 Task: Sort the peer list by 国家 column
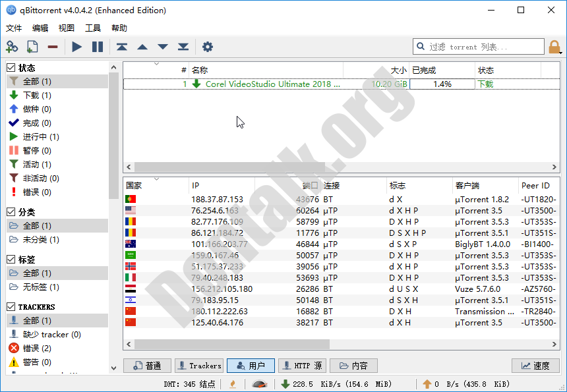coord(134,186)
